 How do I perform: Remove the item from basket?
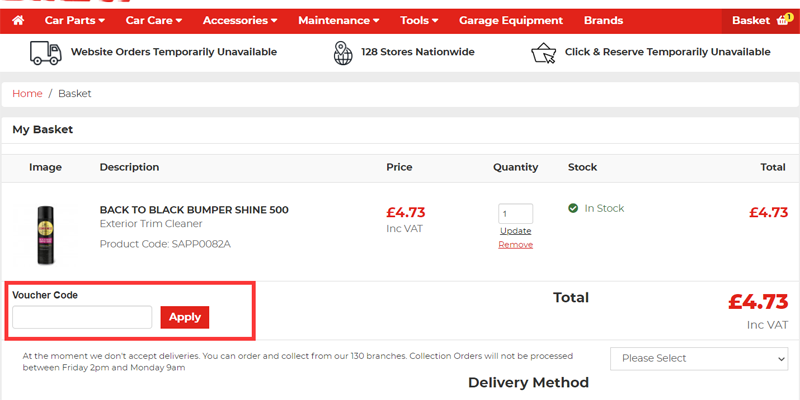pyautogui.click(x=515, y=245)
